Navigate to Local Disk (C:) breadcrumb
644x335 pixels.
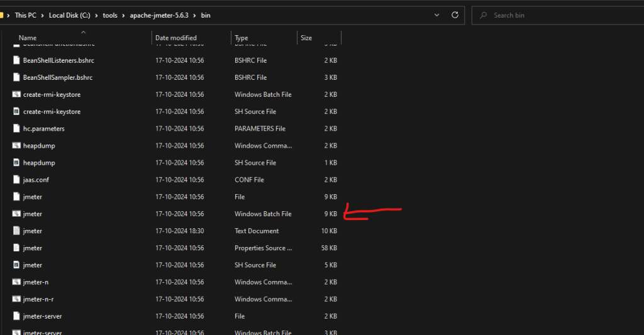72,15
